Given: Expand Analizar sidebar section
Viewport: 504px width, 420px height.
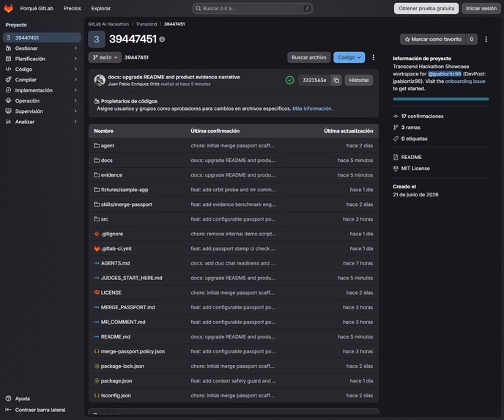Looking at the screenshot, I should [x=42, y=122].
